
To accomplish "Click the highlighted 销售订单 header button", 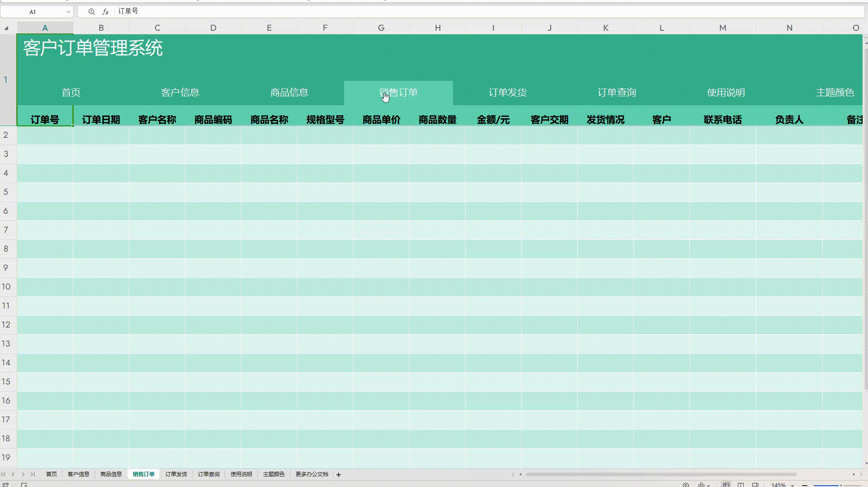I will 398,93.
